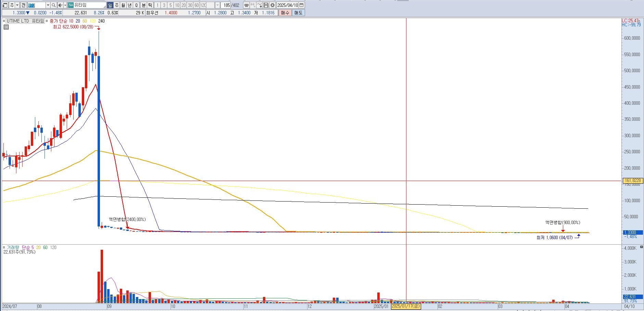Click the data table grid icon under title
The height and width of the screenshot is (311, 644).
point(6,27)
